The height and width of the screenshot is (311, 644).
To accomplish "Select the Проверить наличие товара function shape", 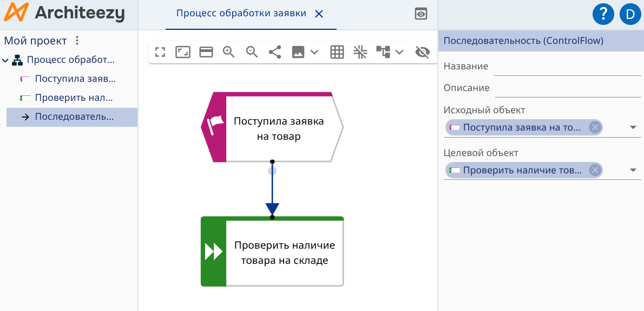I will [272, 251].
